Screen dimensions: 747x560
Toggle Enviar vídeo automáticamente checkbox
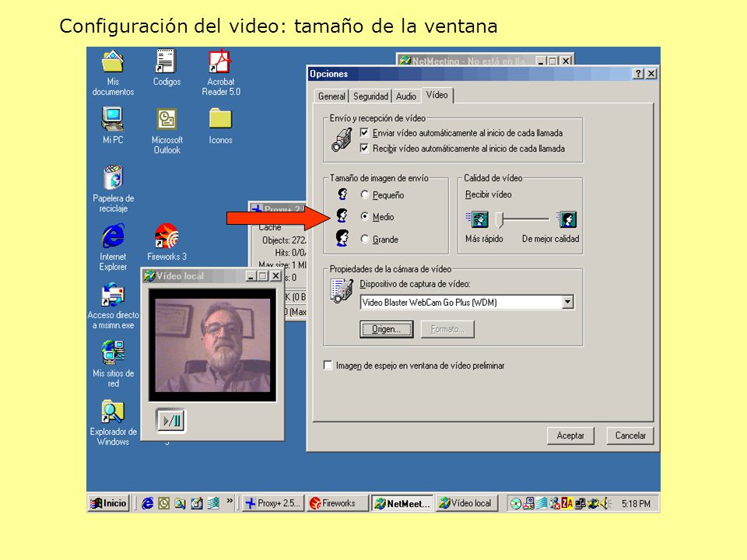(364, 133)
